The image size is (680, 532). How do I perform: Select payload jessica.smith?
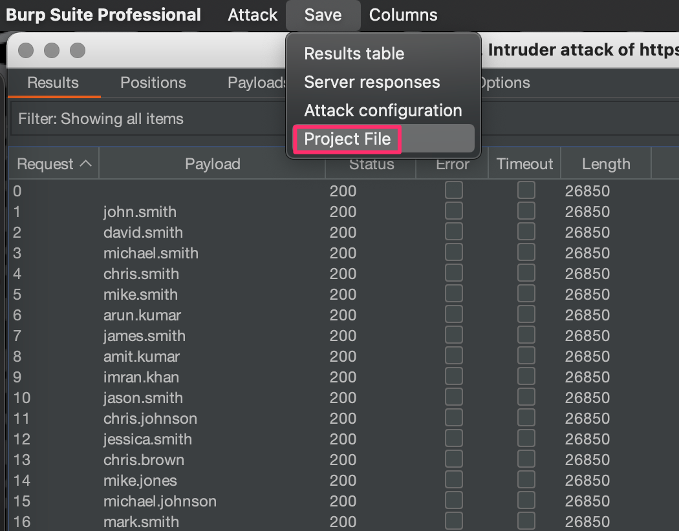[147, 439]
